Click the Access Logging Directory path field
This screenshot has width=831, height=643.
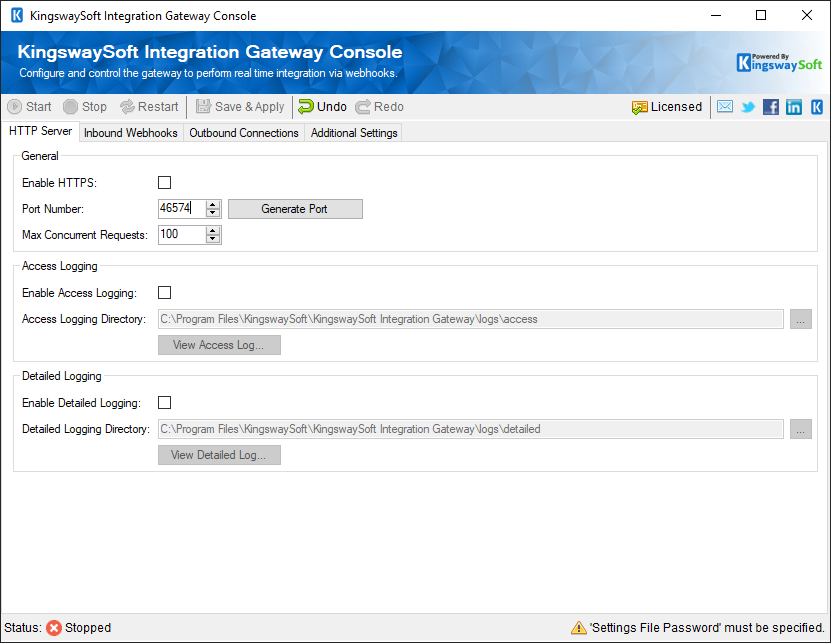tap(471, 319)
